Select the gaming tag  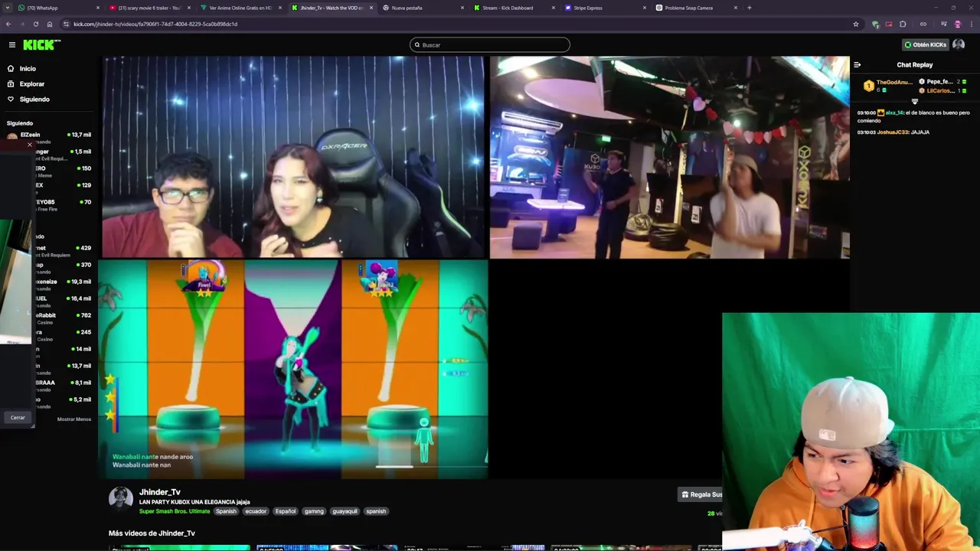[314, 511]
